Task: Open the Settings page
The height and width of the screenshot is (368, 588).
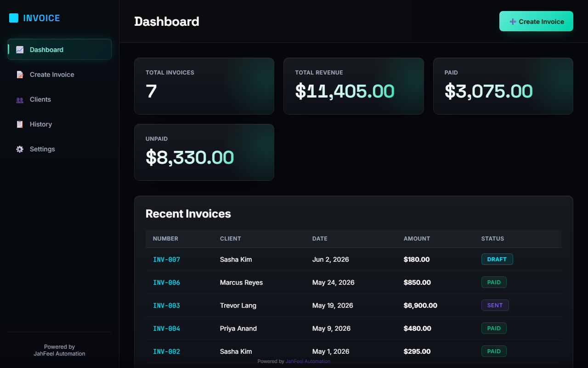Action: (59, 149)
